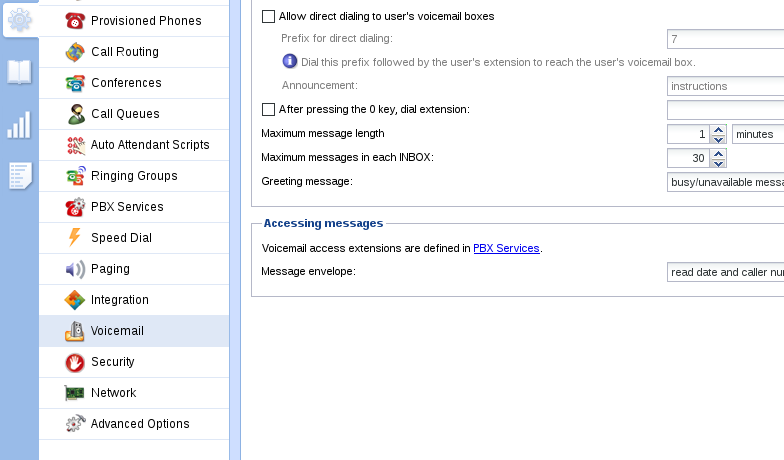Open the settings gear tab in left strip

point(19,19)
